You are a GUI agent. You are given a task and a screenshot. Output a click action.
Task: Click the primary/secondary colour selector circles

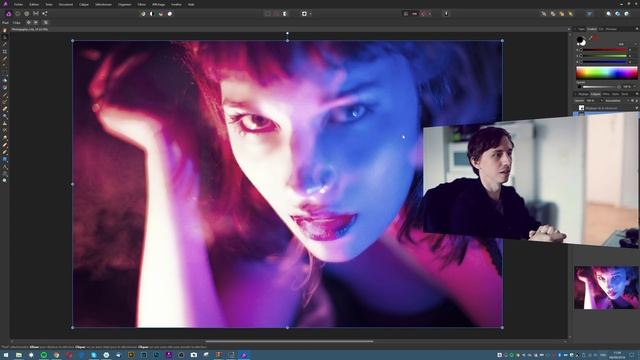tap(581, 40)
